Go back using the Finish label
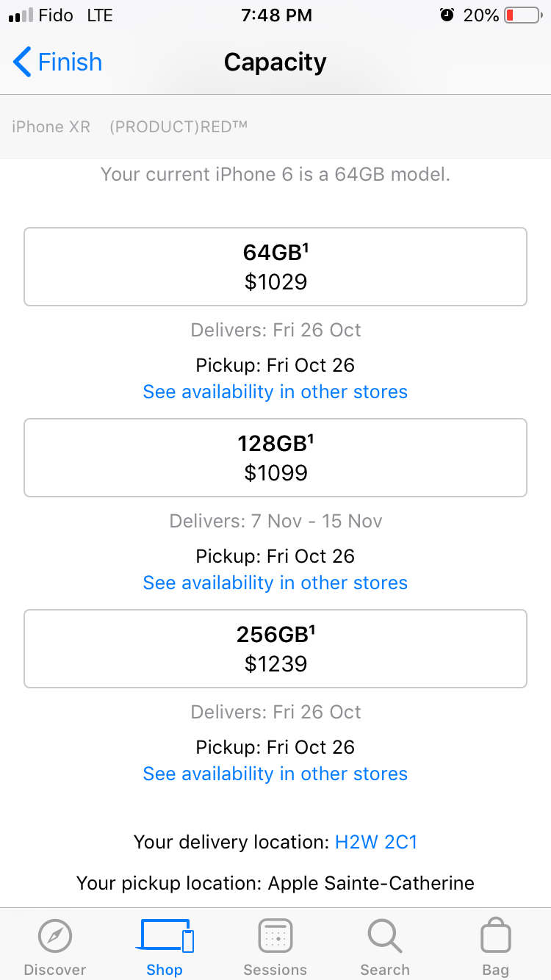Screen dimensions: 551x980 70,62
